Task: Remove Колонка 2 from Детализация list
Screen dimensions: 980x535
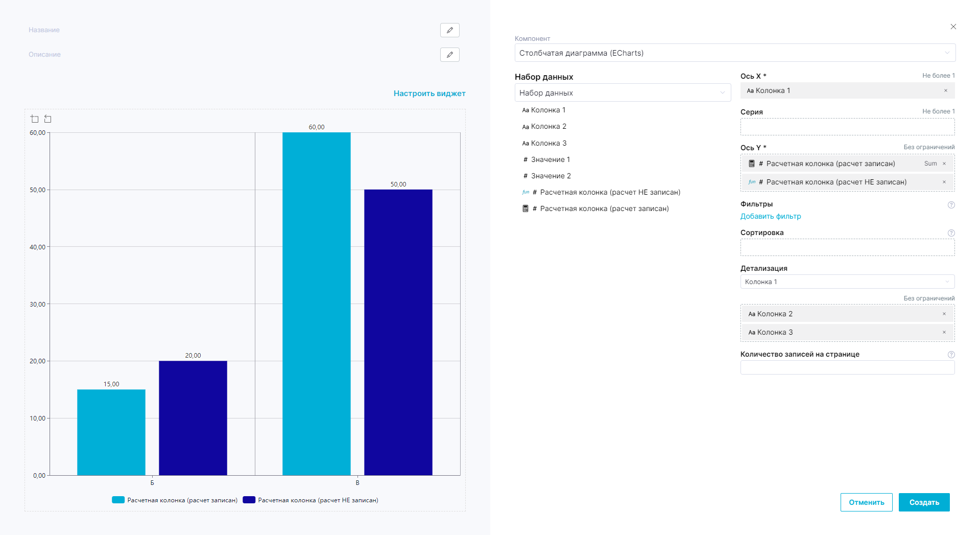Action: click(944, 314)
